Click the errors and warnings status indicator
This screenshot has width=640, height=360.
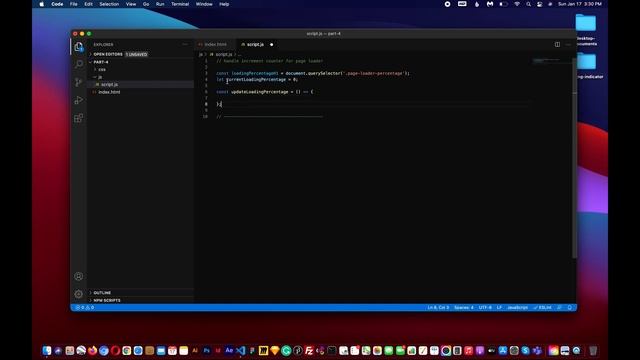84,307
